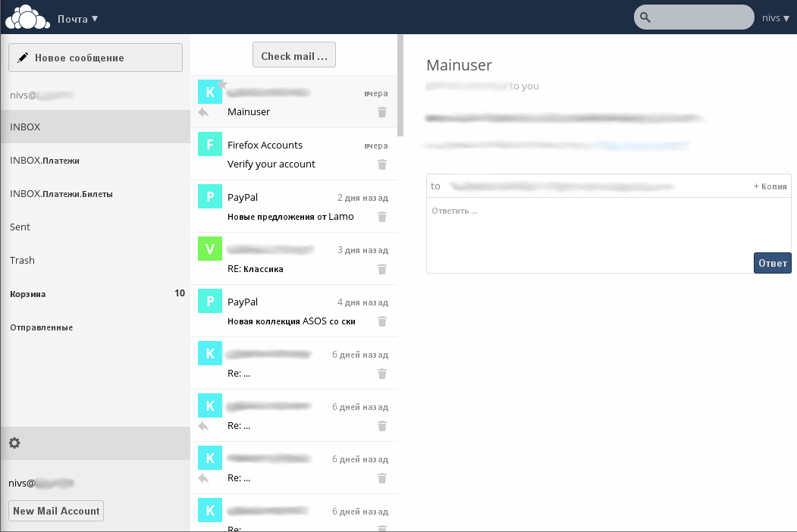
Task: Click the New Mail Account button
Action: 55,511
